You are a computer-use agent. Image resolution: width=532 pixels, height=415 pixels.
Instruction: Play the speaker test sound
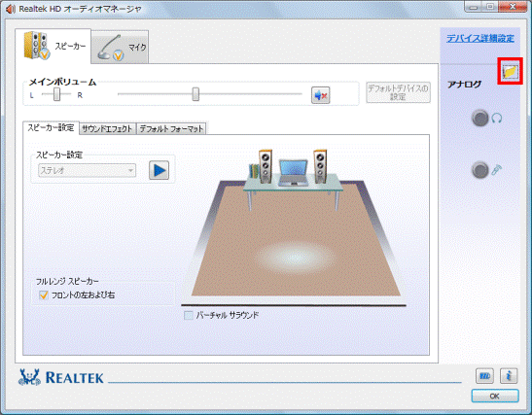tap(160, 170)
